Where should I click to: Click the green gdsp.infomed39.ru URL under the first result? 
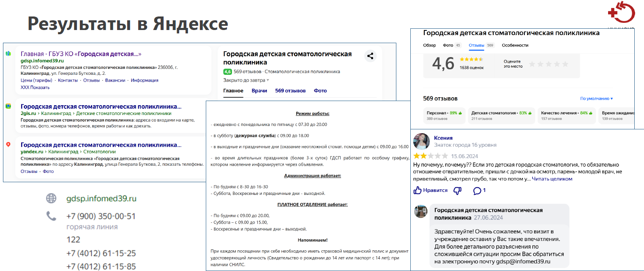(42, 61)
